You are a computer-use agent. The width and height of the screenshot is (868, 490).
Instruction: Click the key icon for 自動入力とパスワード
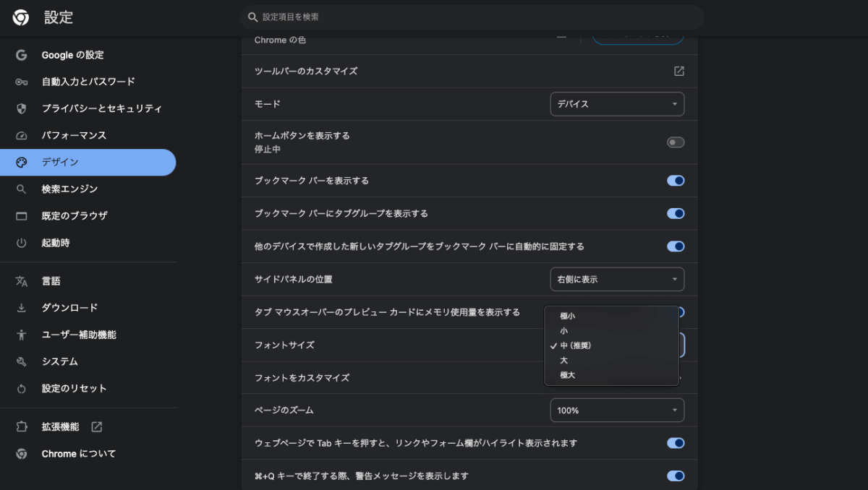21,82
